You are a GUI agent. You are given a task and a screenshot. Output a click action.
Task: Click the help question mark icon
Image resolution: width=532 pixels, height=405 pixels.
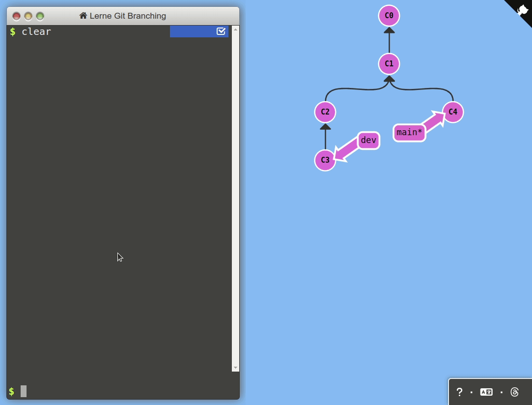pyautogui.click(x=459, y=392)
